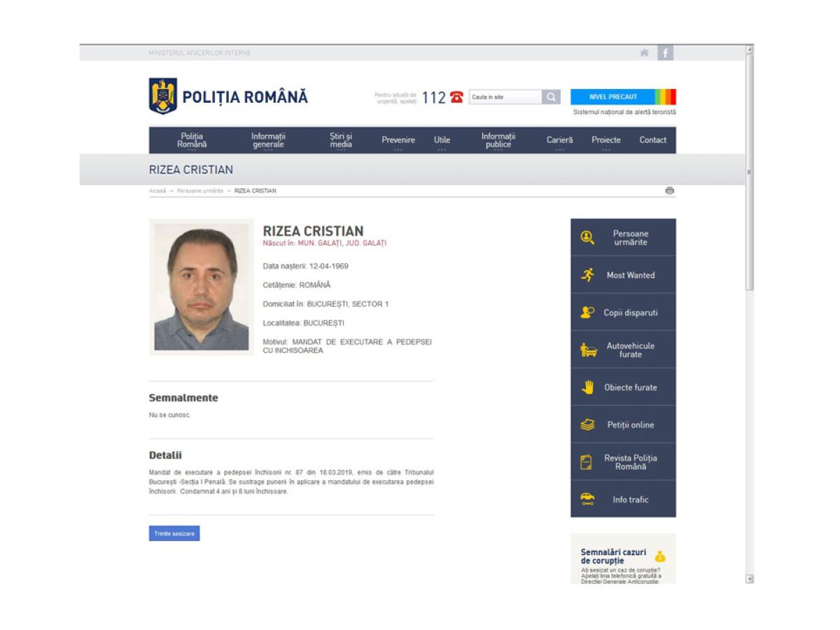Screen dimensions: 840x630
Task: Open Autovehicule furate sidebar item
Action: pos(623,350)
